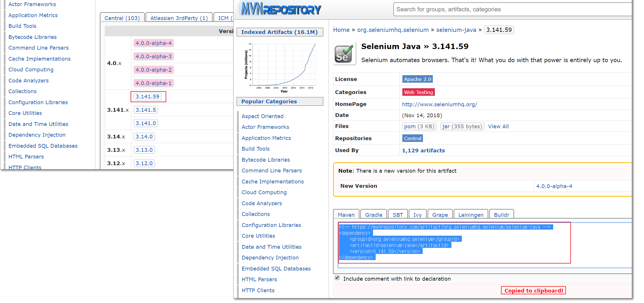Open HTTP Clients in the front window
The height and width of the screenshot is (303, 644).
tap(258, 290)
